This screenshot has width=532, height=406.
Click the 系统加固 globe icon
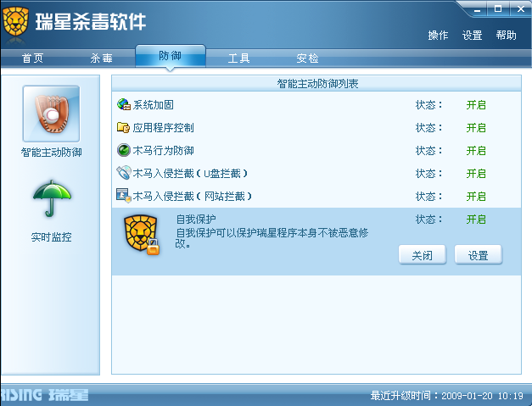(124, 104)
